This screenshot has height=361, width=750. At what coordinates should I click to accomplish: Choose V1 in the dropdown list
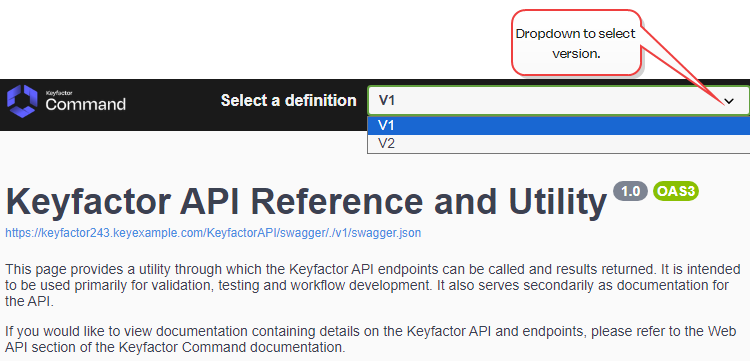click(558, 126)
